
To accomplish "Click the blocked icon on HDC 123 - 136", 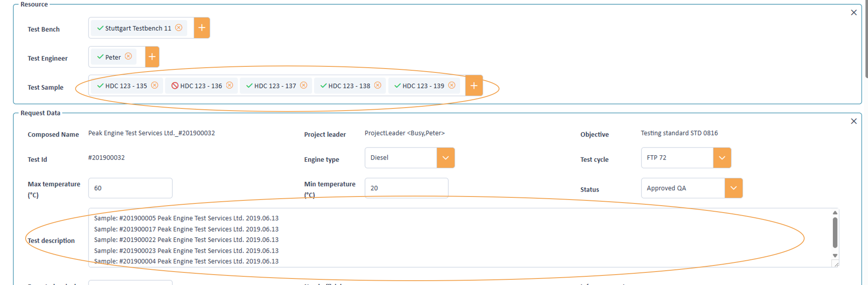I will 175,86.
